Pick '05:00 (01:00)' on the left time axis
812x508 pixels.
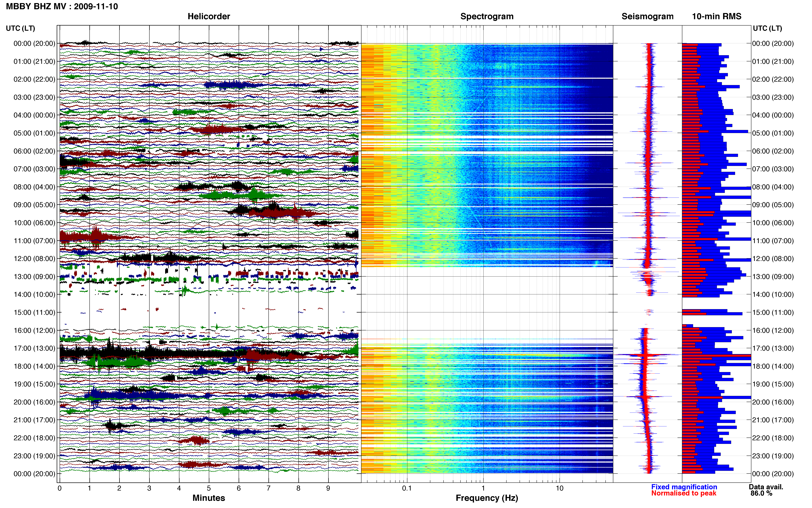point(34,133)
